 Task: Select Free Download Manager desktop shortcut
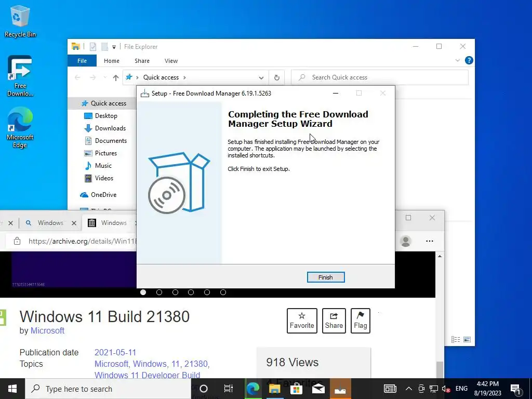20,76
